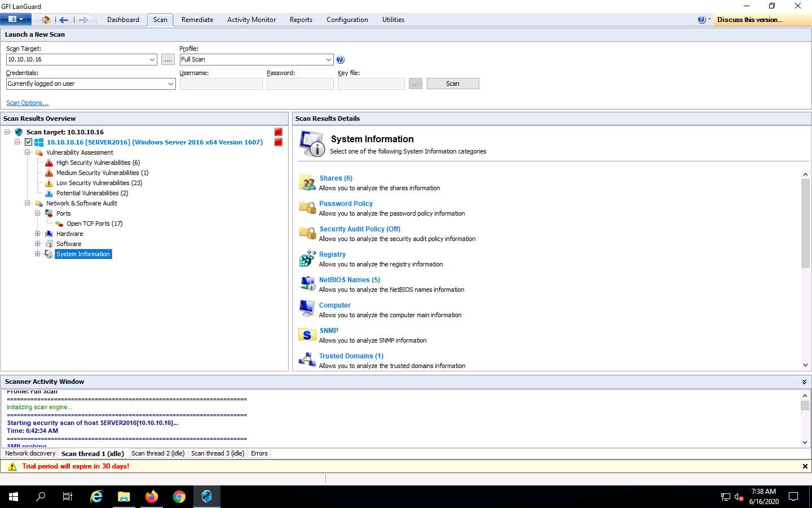Collapse the Ports node
This screenshot has width=812, height=508.
click(37, 213)
